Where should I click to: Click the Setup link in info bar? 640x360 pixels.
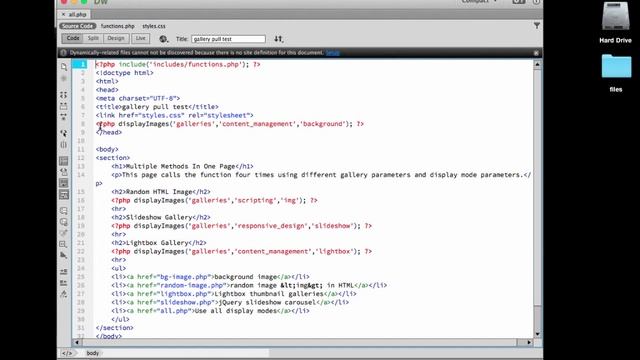pyautogui.click(x=333, y=53)
